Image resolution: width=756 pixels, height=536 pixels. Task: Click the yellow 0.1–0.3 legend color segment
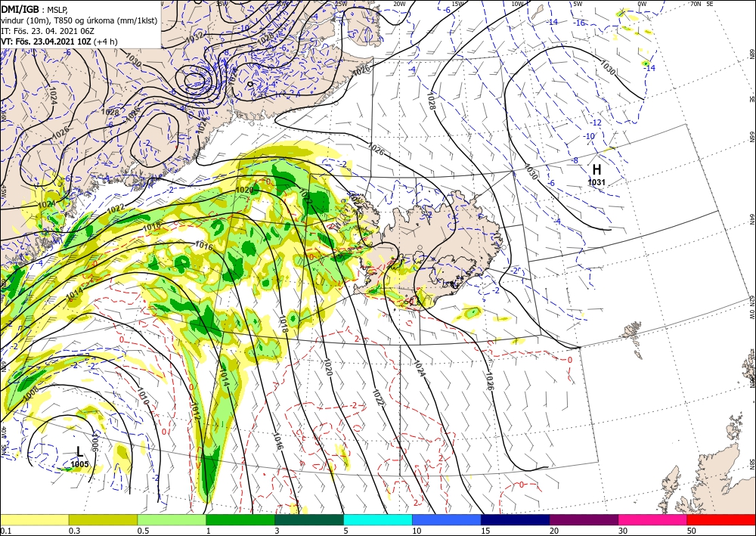[x=34, y=519]
